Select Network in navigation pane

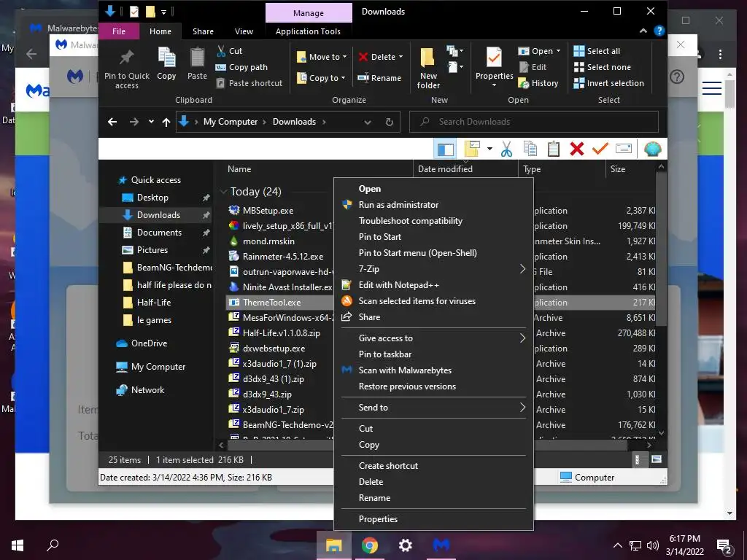[x=147, y=390]
